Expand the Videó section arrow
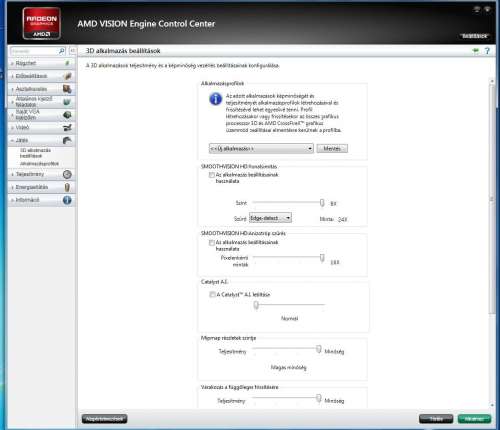This screenshot has height=430, width=500. (12, 128)
